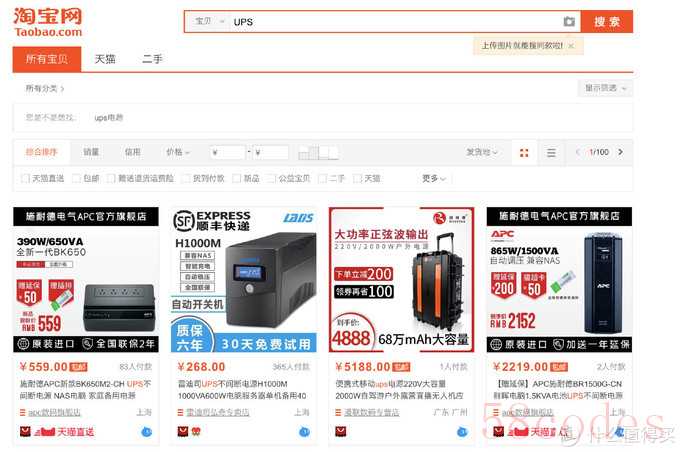Close the image upload tooltip
This screenshot has height=452, width=680.
click(571, 46)
